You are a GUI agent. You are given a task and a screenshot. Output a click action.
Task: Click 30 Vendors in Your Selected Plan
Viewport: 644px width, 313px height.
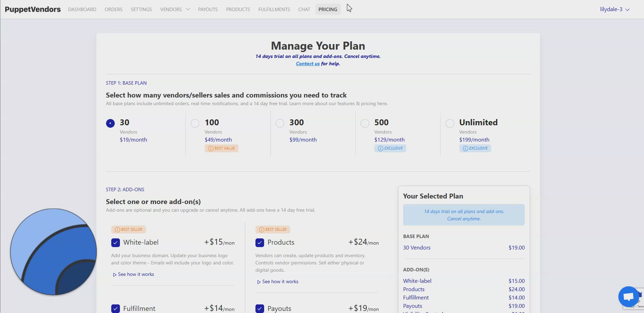(x=417, y=247)
